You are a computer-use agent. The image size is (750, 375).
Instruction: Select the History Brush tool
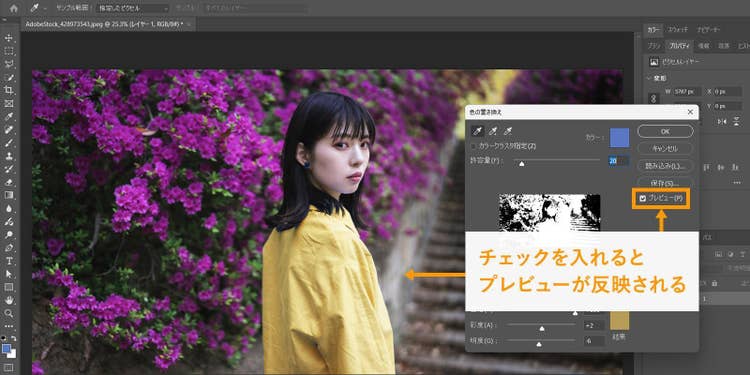9,169
